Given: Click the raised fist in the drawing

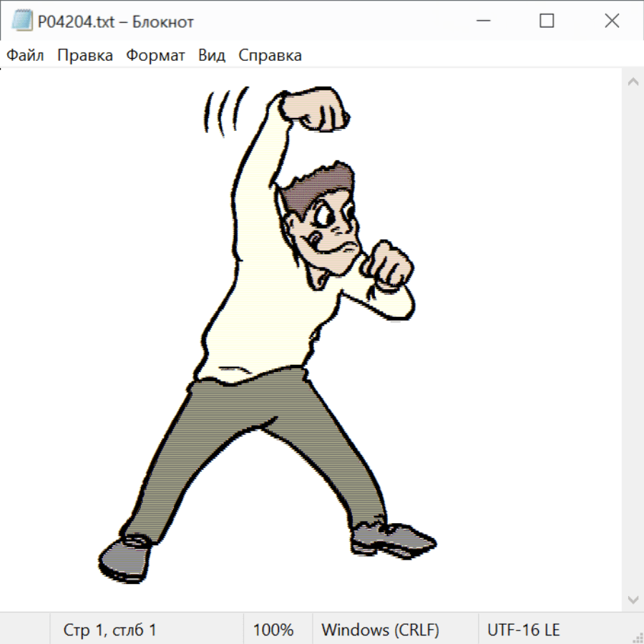Looking at the screenshot, I should click(x=315, y=109).
